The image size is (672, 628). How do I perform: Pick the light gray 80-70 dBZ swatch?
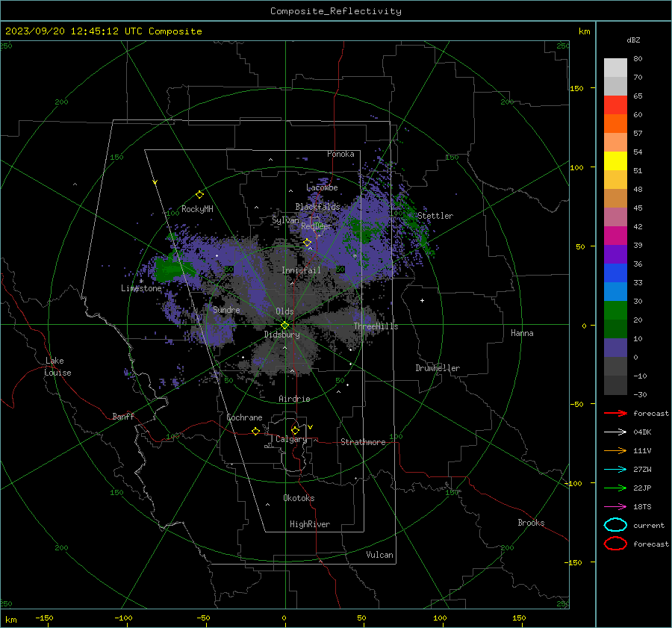[x=615, y=68]
